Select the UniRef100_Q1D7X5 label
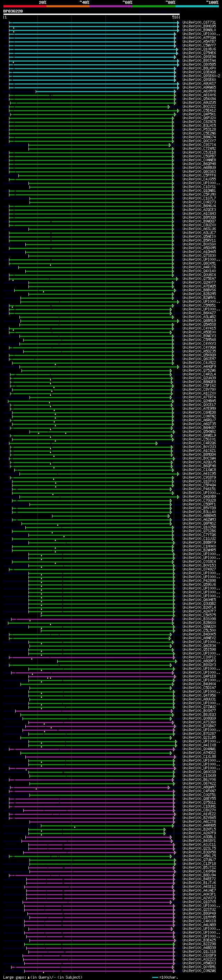This screenshot has width=222, height=980. [199, 902]
